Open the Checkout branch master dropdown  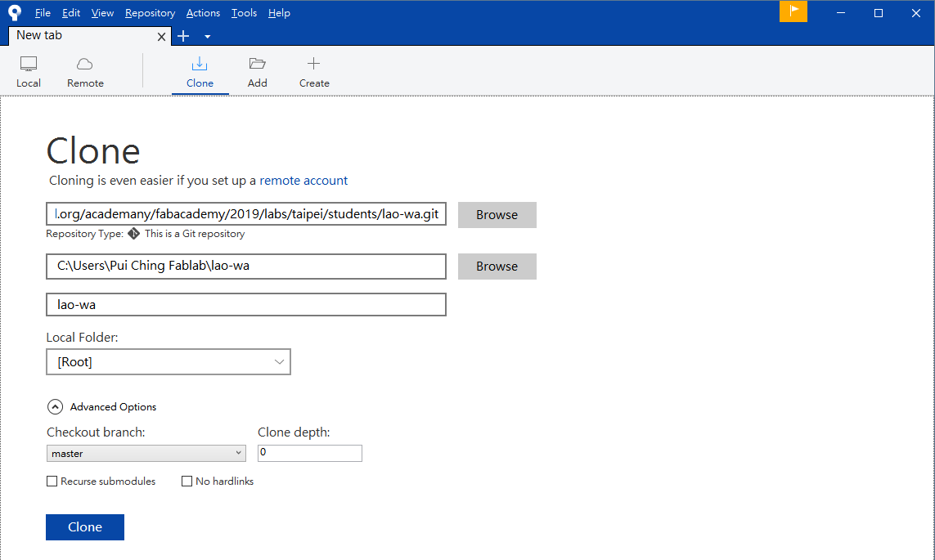[x=146, y=453]
